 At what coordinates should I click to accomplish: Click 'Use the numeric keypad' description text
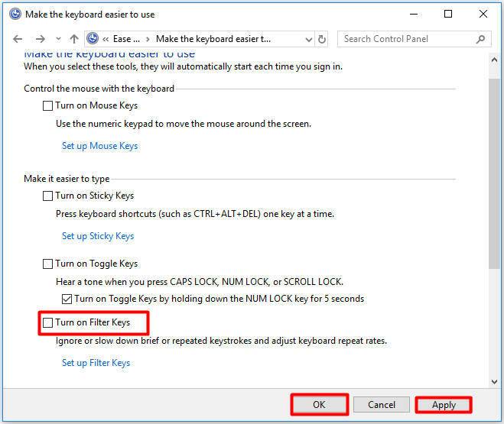184,124
